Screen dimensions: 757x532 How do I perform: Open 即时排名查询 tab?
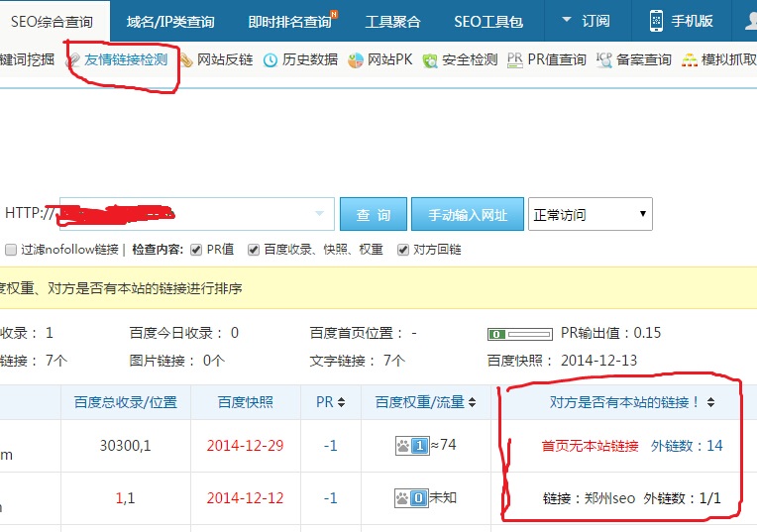pos(290,21)
